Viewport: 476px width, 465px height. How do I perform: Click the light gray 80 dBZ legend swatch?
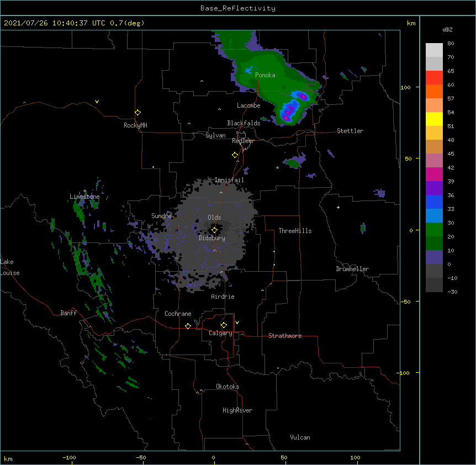tap(434, 50)
